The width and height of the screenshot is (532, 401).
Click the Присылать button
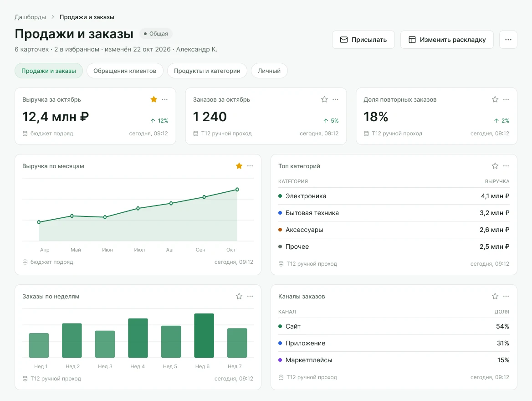[x=363, y=40]
